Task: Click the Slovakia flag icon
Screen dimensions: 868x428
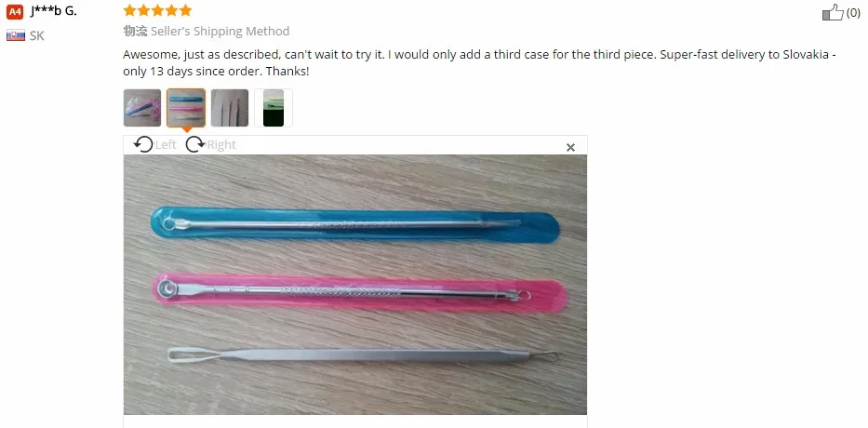Action: point(16,36)
